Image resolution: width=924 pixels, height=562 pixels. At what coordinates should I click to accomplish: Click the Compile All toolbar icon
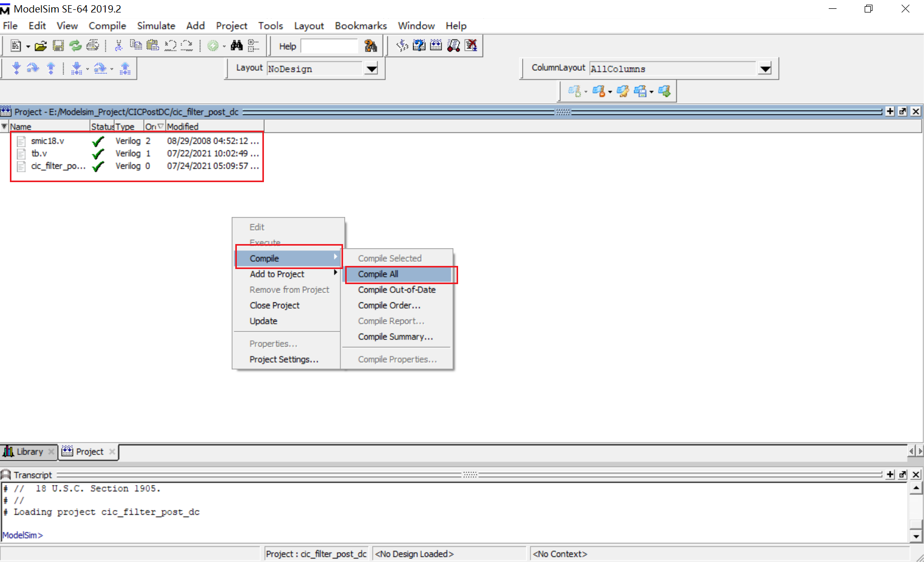click(419, 45)
